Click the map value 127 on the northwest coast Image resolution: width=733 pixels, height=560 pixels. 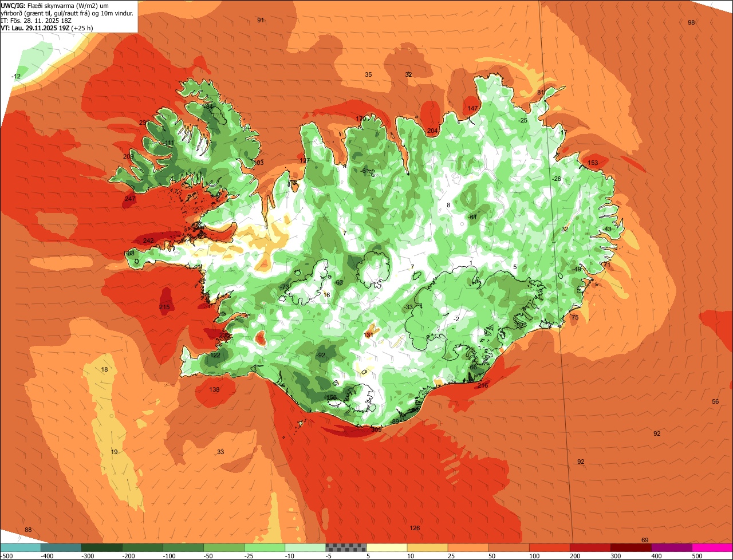point(304,160)
